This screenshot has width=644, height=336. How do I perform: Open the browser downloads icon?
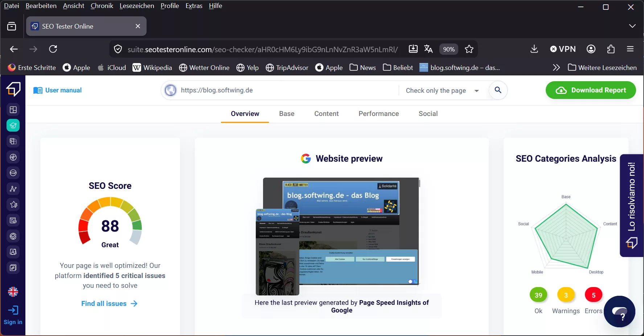pos(534,49)
